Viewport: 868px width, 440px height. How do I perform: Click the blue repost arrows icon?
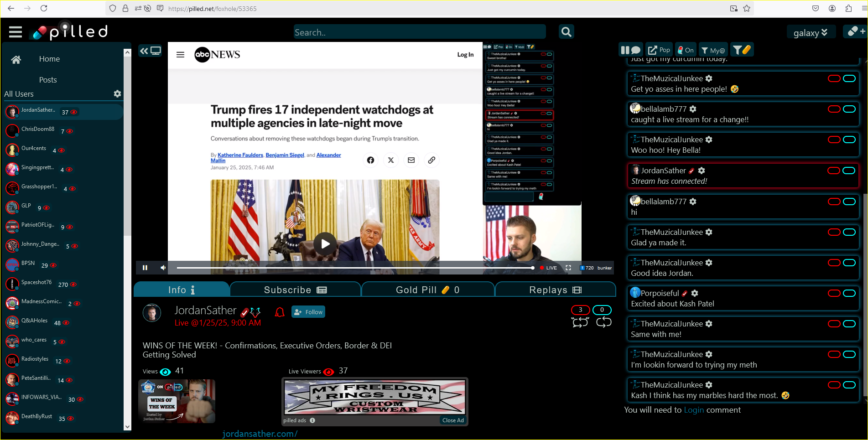click(x=603, y=322)
